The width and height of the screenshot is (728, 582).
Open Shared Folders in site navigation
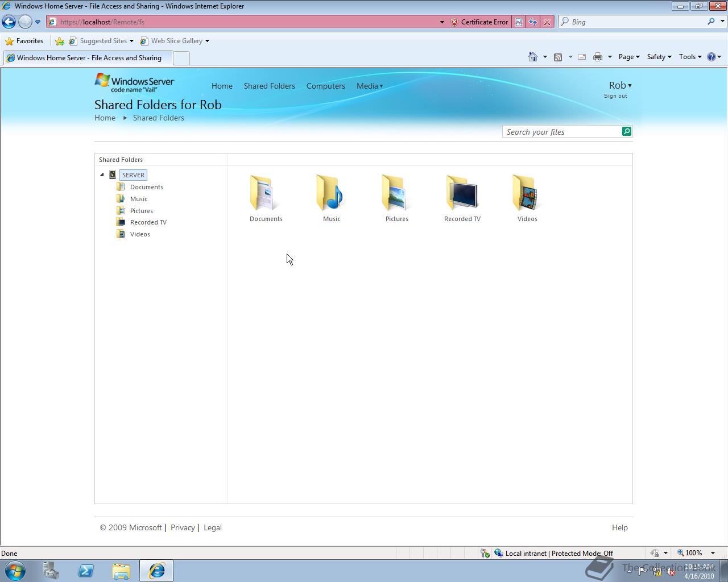pyautogui.click(x=270, y=86)
